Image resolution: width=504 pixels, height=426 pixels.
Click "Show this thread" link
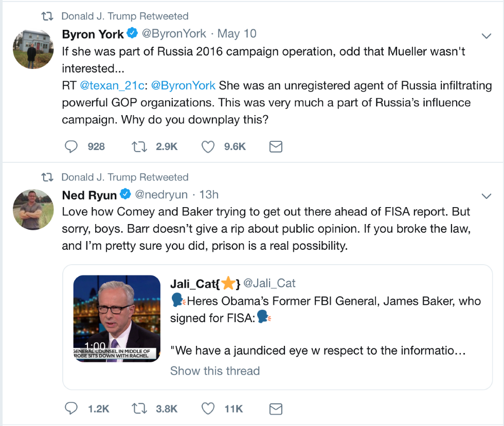[x=215, y=371]
